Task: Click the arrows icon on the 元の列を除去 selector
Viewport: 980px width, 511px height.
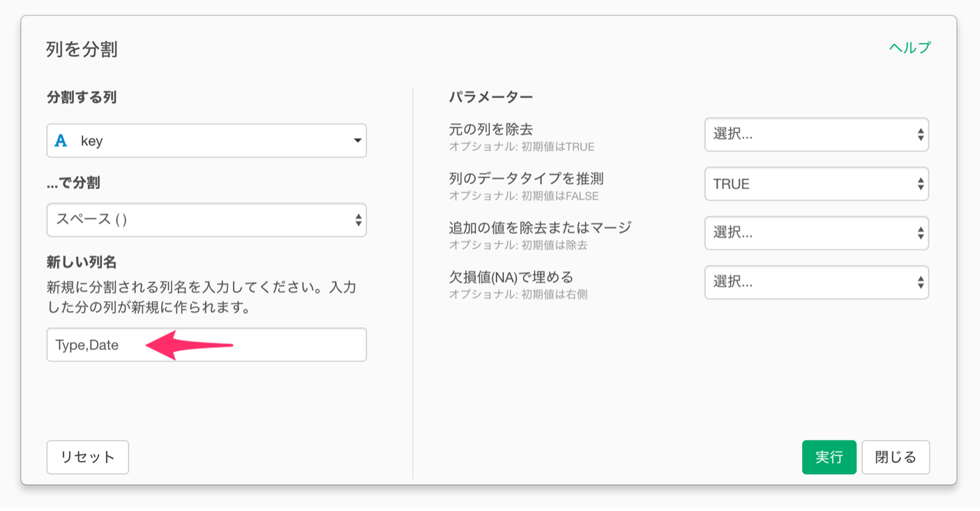Action: pyautogui.click(x=920, y=134)
